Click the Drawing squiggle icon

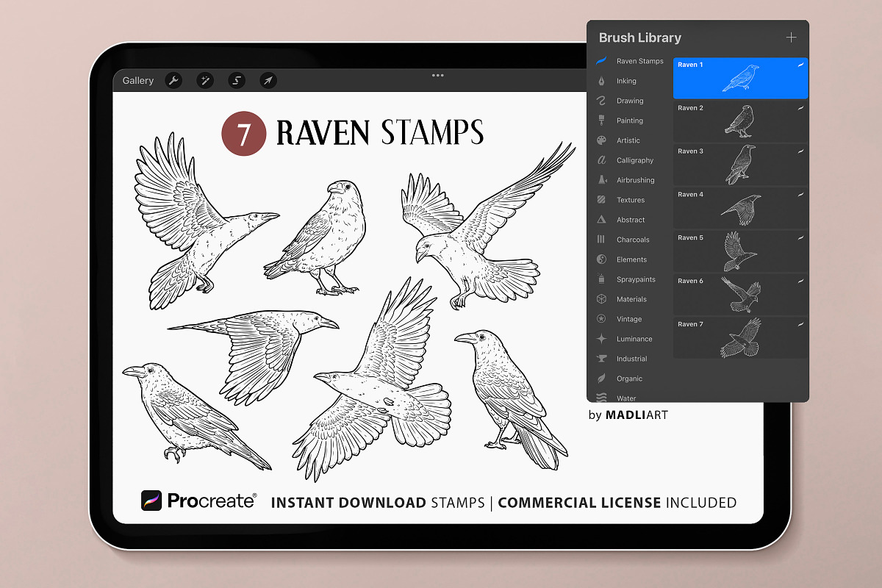click(601, 101)
